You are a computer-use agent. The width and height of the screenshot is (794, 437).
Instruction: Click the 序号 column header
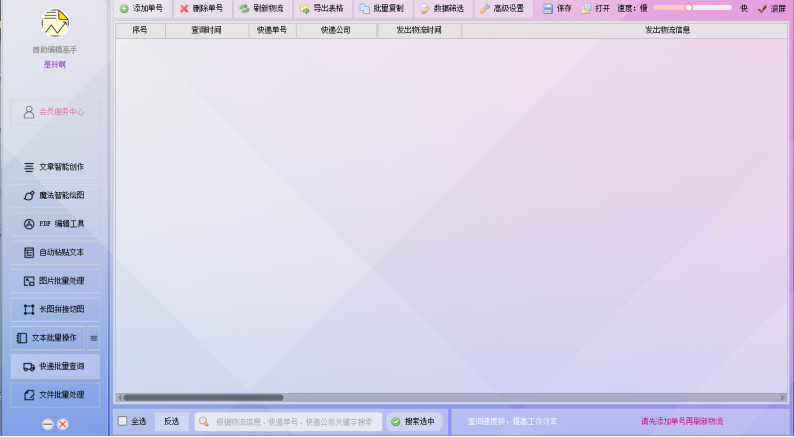point(140,30)
